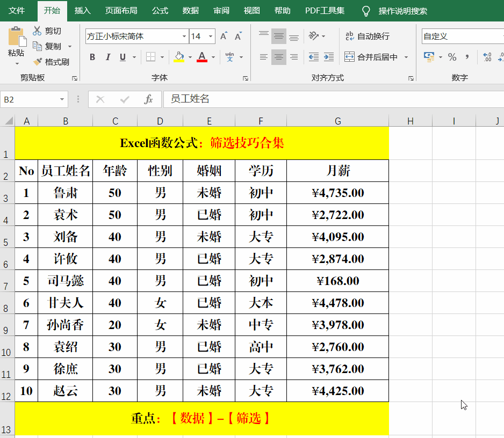504x438 pixels.
Task: Select row 7 header
Action: 7,281
